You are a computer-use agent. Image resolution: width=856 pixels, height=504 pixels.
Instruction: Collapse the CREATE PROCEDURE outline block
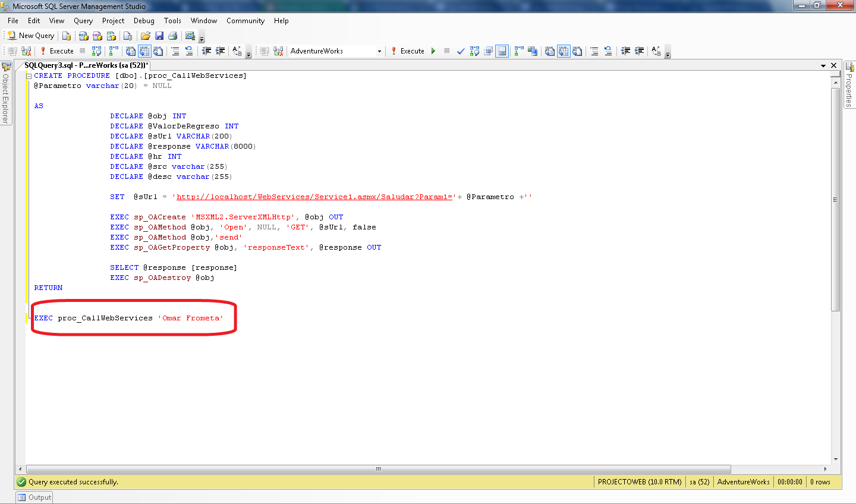point(29,76)
